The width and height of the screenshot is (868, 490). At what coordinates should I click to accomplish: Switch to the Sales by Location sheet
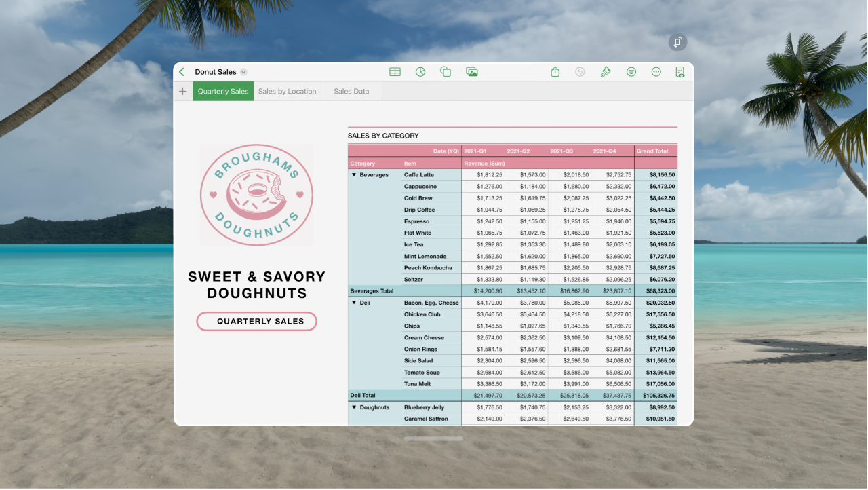coord(287,91)
